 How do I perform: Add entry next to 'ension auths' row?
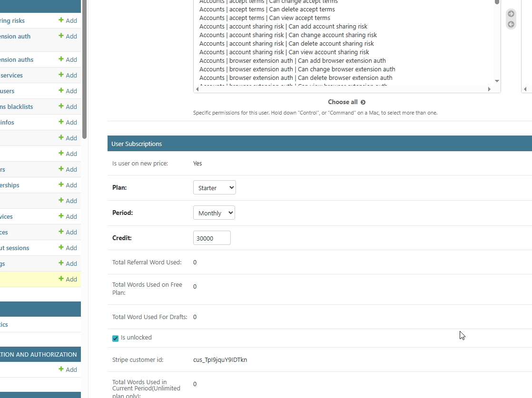coord(68,59)
